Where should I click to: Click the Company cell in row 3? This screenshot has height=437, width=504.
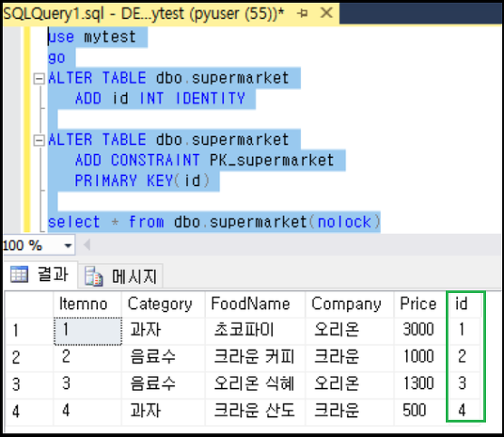point(350,385)
